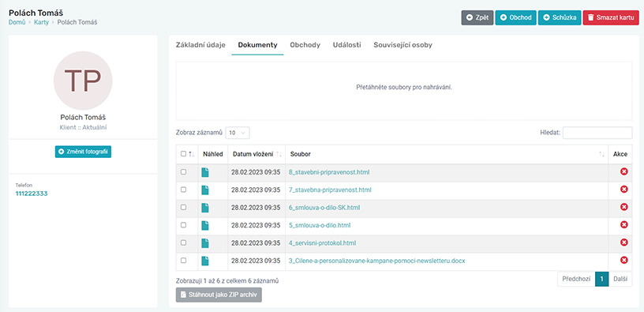Check the box for 4_servisni-protokol.html
Viewport: 644px width, 312px height.
pos(183,242)
